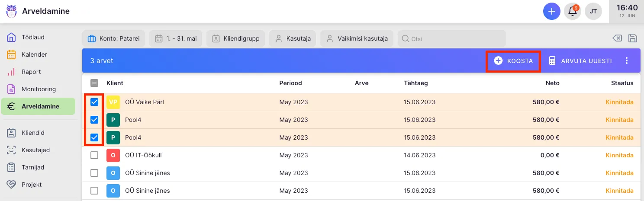Clear filters with the backspace icon

pos(617,38)
